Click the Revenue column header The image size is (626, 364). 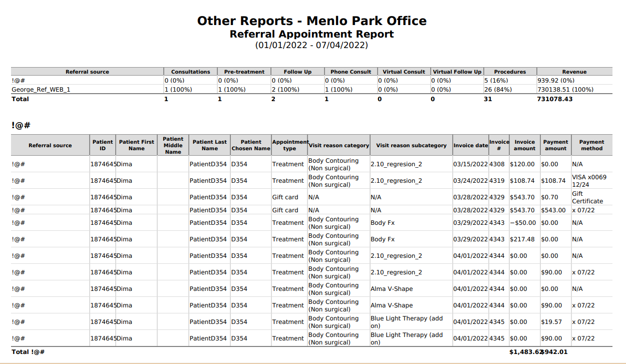coord(574,72)
